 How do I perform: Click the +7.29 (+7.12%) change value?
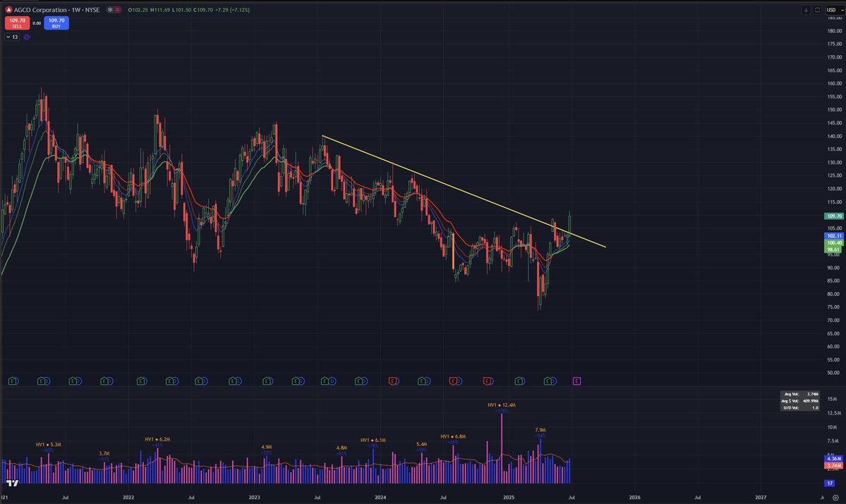pyautogui.click(x=233, y=10)
